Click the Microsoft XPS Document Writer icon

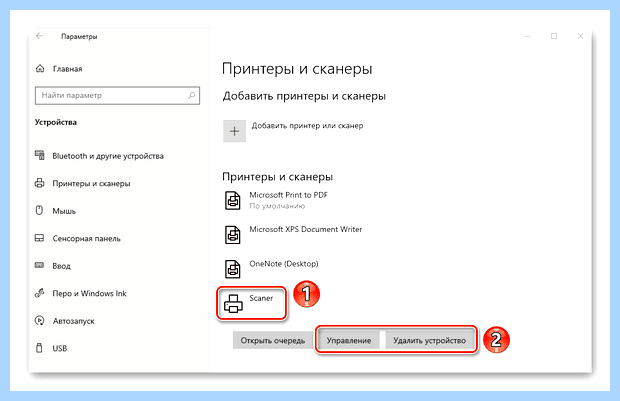coord(232,235)
